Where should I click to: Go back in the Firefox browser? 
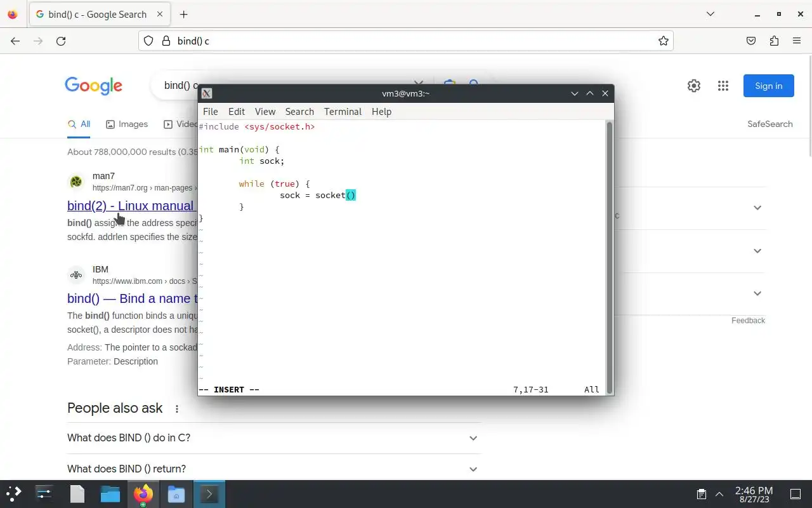pyautogui.click(x=15, y=41)
